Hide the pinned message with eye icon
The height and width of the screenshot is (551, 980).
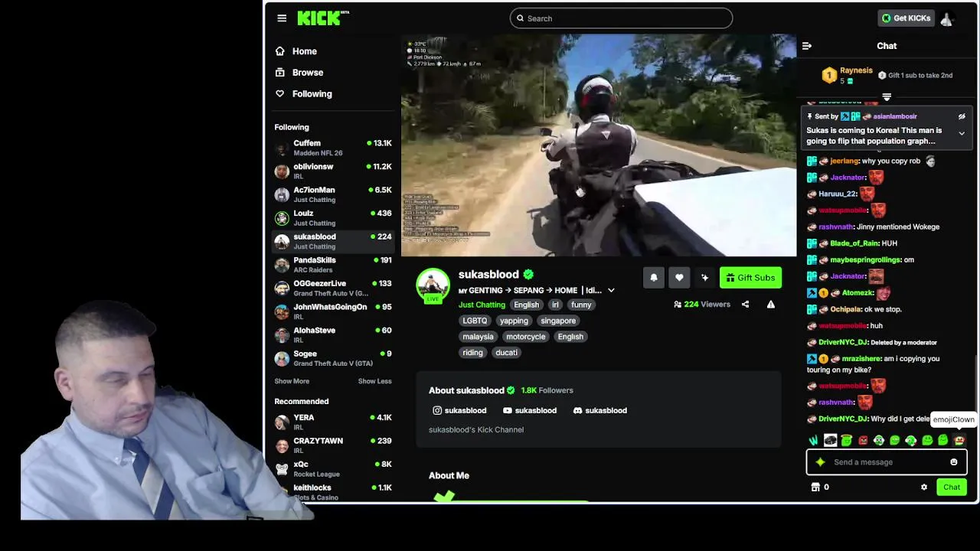click(x=962, y=116)
